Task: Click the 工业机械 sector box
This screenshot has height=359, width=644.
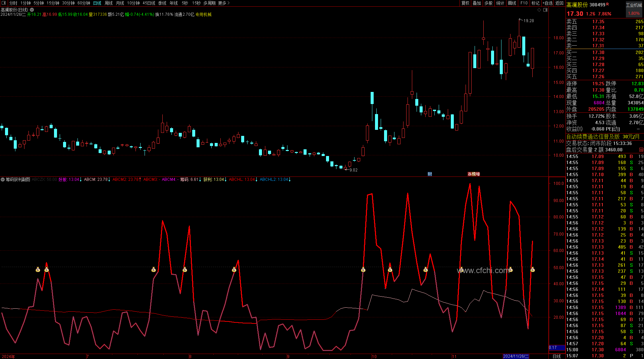Action: (634, 5)
